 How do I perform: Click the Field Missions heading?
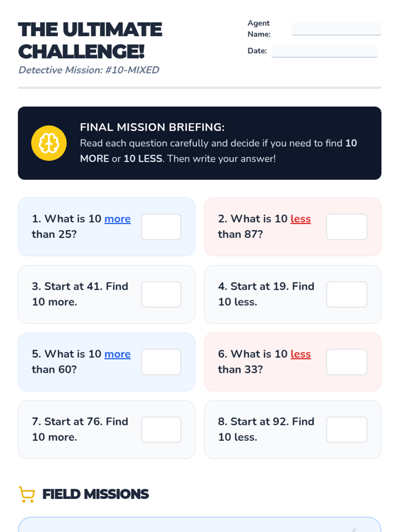95,494
